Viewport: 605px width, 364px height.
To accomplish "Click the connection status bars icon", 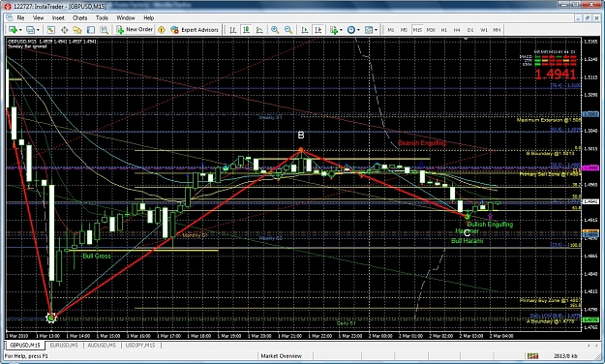I will [x=532, y=355].
